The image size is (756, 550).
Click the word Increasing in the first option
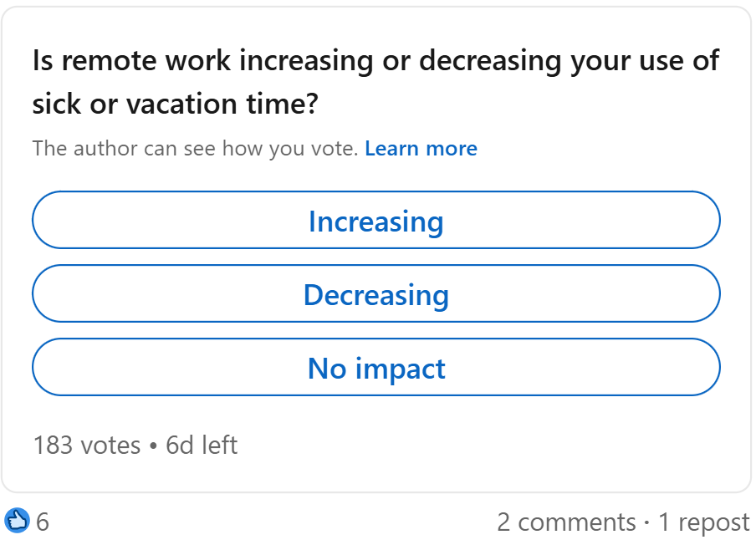(x=375, y=222)
